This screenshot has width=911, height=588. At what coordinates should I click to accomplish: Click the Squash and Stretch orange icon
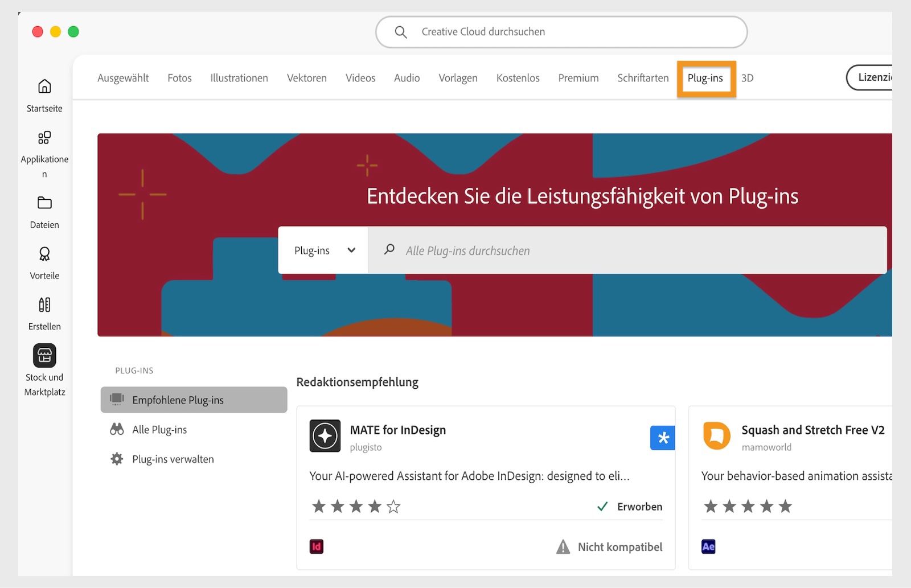[717, 436]
